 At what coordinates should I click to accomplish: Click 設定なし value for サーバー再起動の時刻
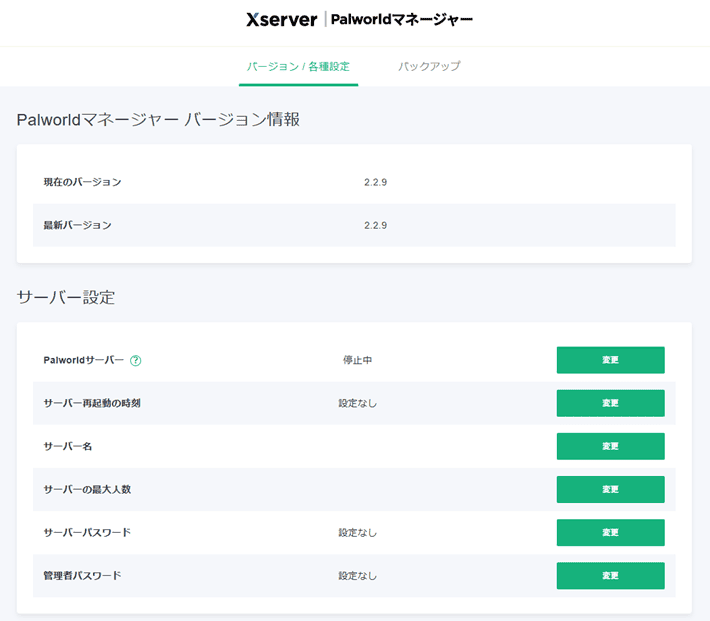click(357, 403)
